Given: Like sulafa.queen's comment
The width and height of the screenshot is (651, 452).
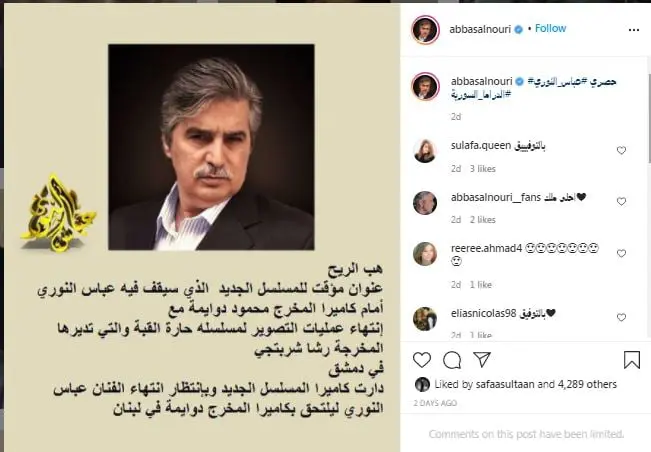Looking at the screenshot, I should (621, 150).
